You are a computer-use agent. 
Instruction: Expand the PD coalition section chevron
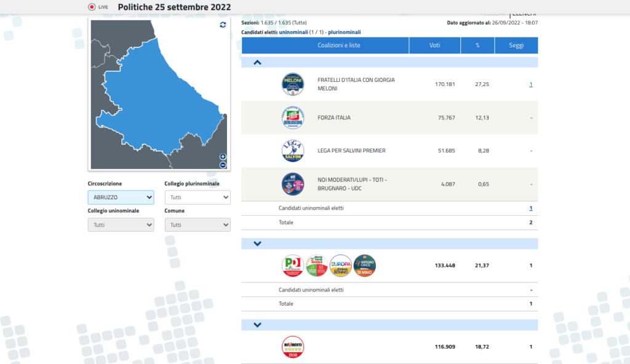258,243
